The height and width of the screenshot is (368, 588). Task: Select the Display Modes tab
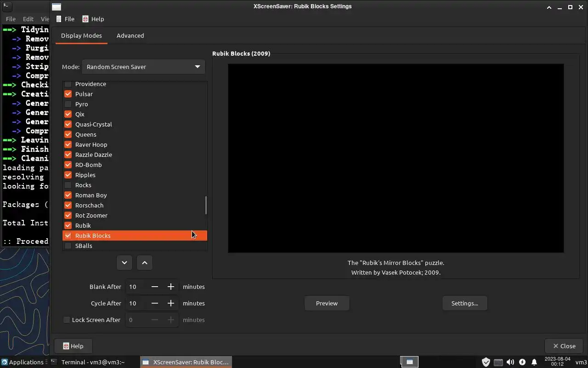(x=81, y=35)
